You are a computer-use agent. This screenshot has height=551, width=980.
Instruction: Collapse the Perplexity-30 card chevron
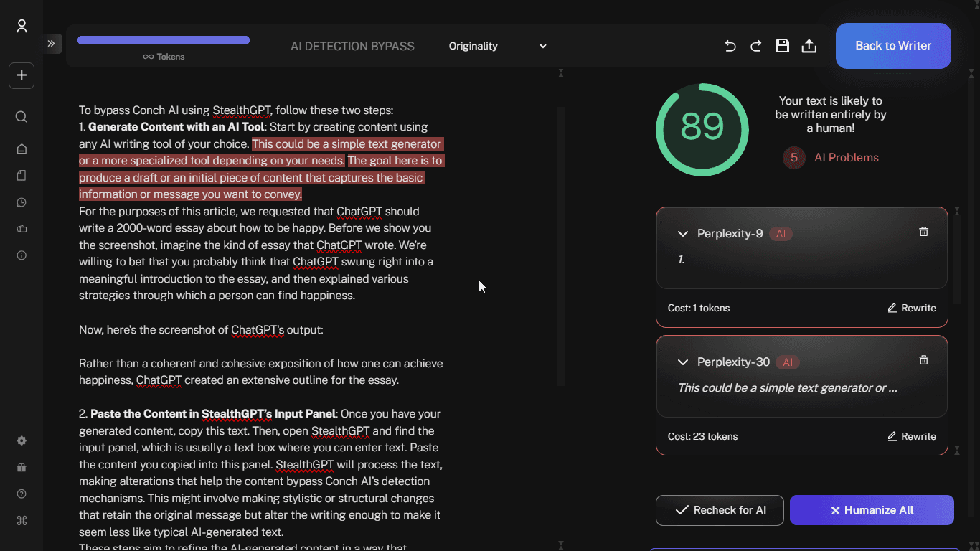click(x=683, y=362)
